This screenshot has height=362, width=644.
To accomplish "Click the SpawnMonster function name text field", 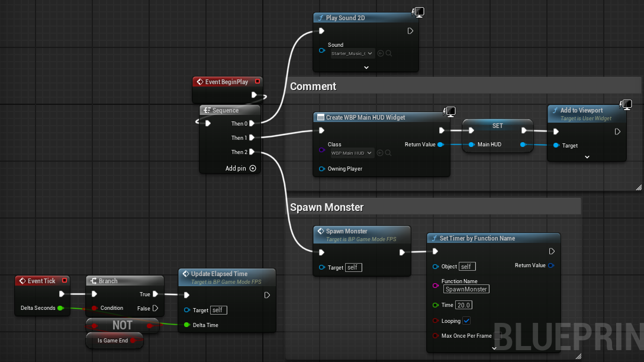I will (466, 289).
